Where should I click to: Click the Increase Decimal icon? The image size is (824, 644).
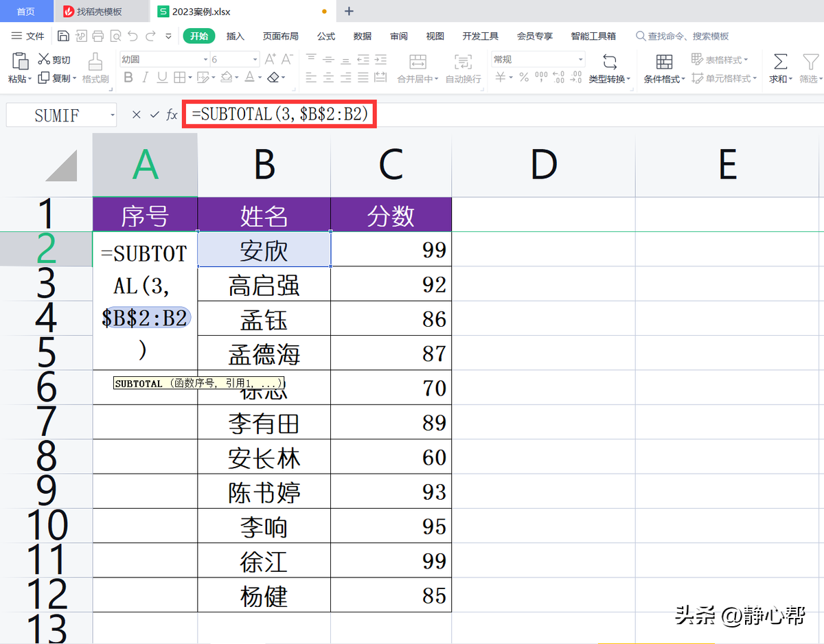click(x=558, y=78)
